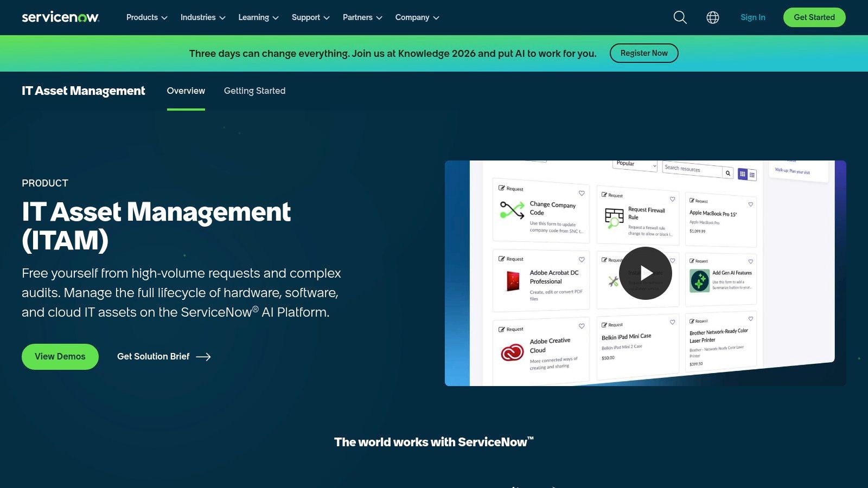Viewport: 868px width, 488px height.
Task: Open the globe language selector
Action: pos(713,17)
